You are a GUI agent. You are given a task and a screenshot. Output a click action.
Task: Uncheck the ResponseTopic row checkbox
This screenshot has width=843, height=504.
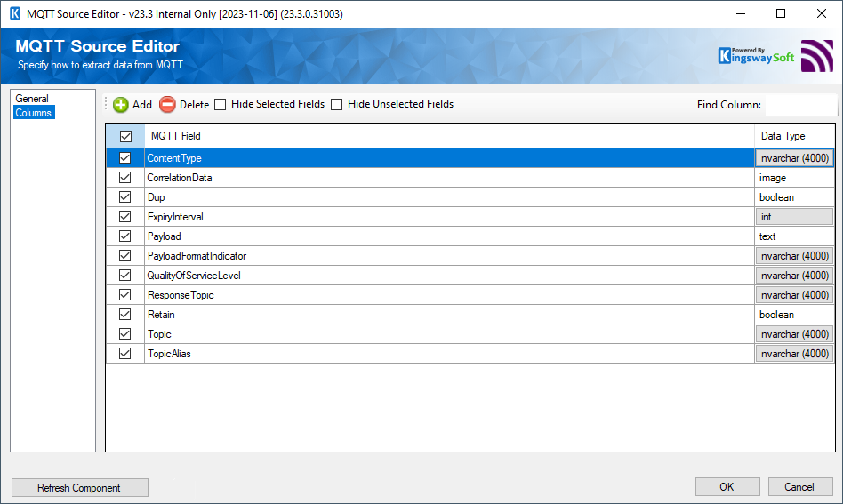[x=125, y=295]
